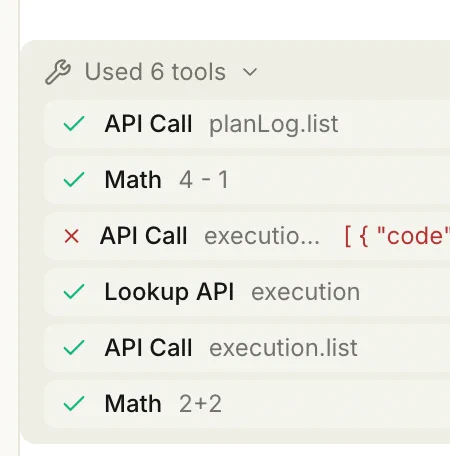Click the green checkmark beside Lookup API
Viewport: 450px width, 456px height.
tap(74, 292)
